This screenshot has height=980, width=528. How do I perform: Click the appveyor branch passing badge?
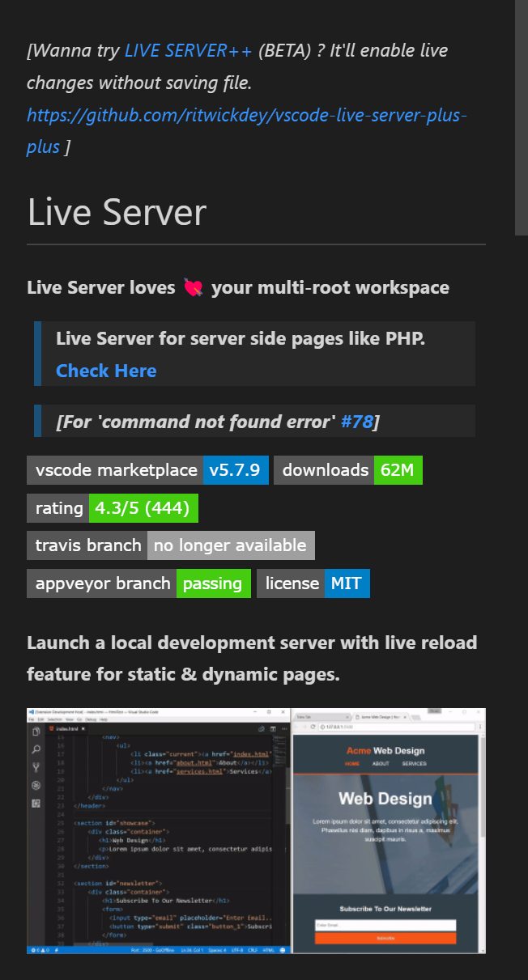pos(139,583)
